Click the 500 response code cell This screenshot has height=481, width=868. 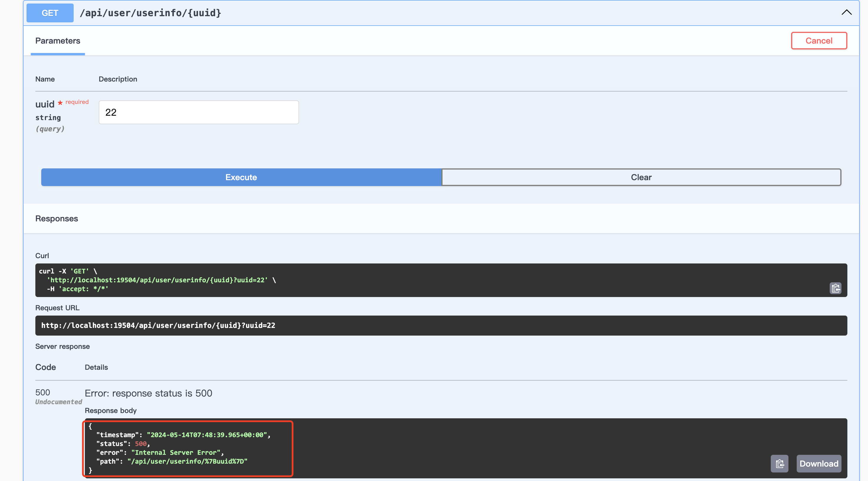(42, 392)
